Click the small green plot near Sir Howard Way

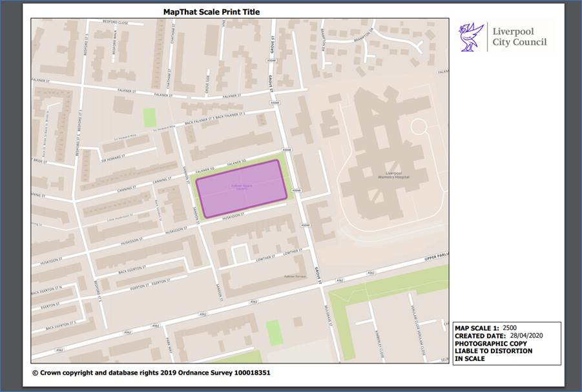point(150,118)
